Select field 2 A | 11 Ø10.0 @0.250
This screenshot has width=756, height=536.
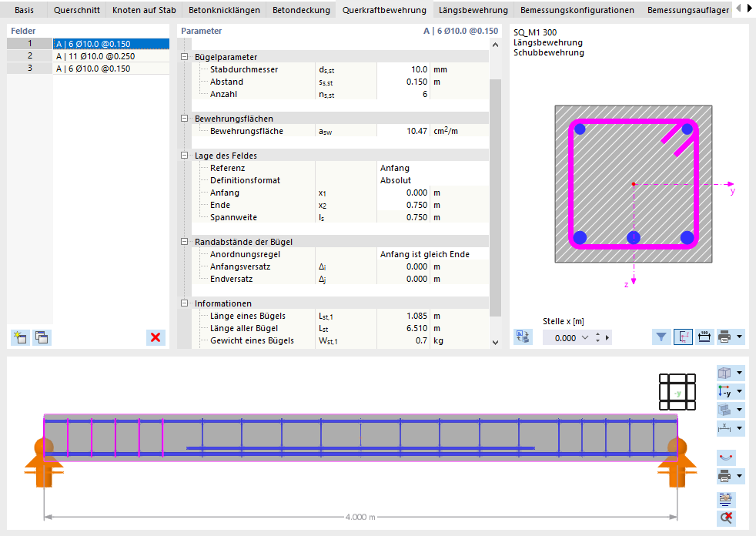(x=111, y=56)
